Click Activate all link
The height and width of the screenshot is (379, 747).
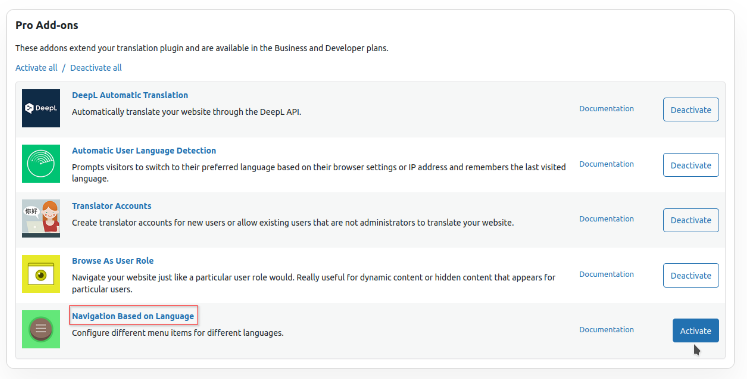point(36,68)
